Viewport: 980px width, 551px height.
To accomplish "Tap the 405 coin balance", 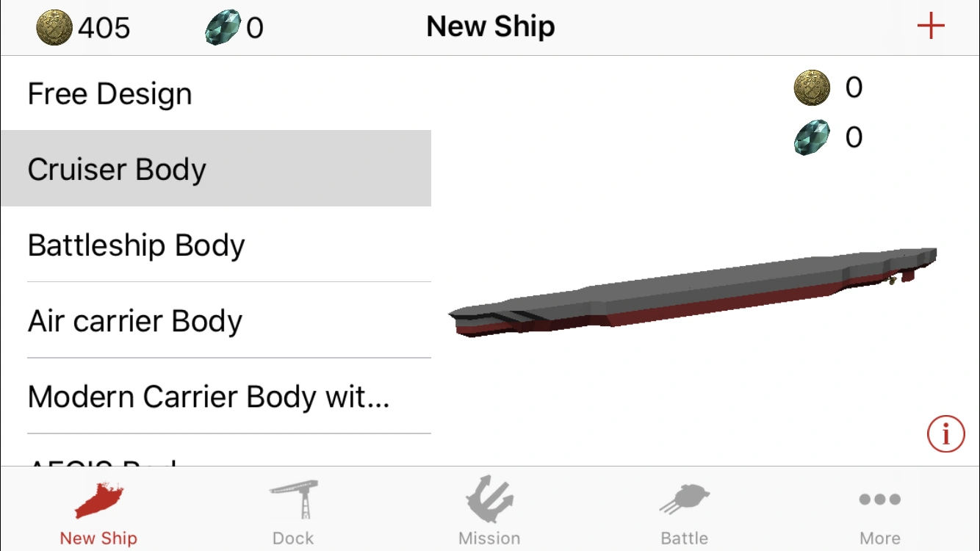I will coord(104,28).
